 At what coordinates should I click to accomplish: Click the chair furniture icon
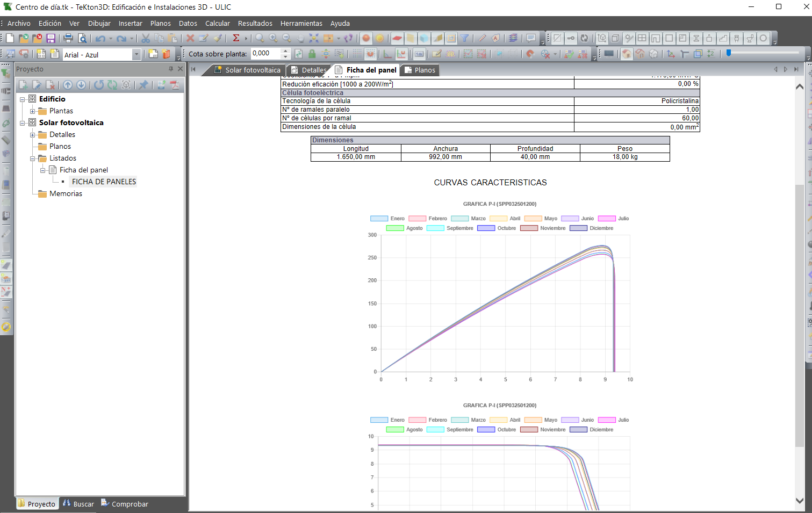(736, 38)
